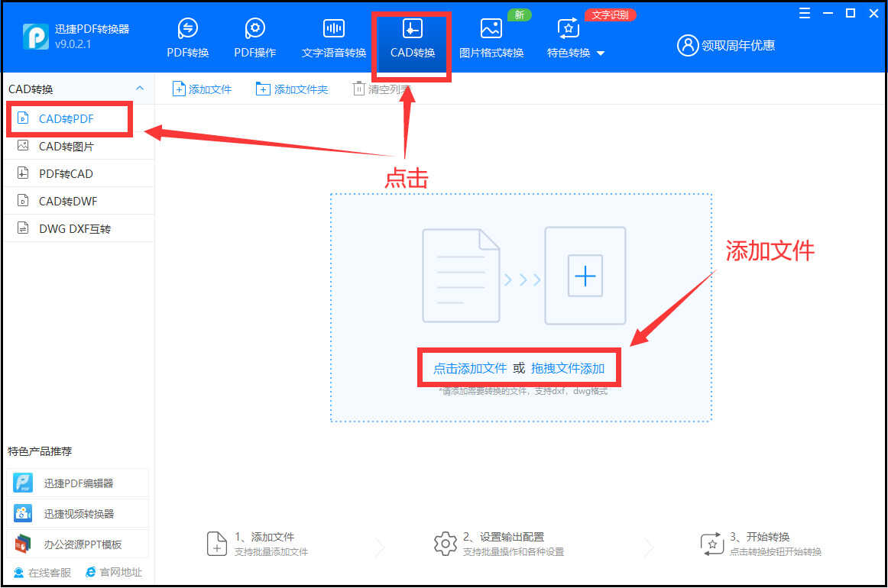The height and width of the screenshot is (588, 888).
Task: Click the 支持批量操作和各种设置 step text
Action: 514,552
